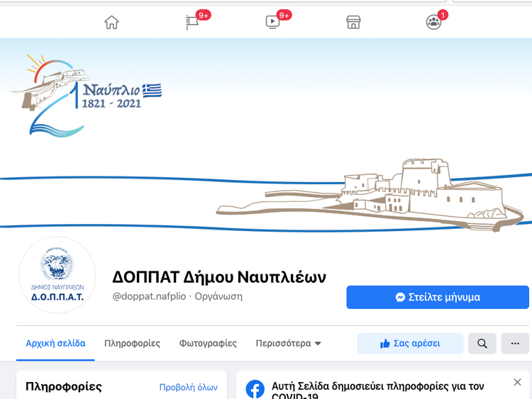Open the Watch video icon
The height and width of the screenshot is (399, 532).
pos(273,22)
